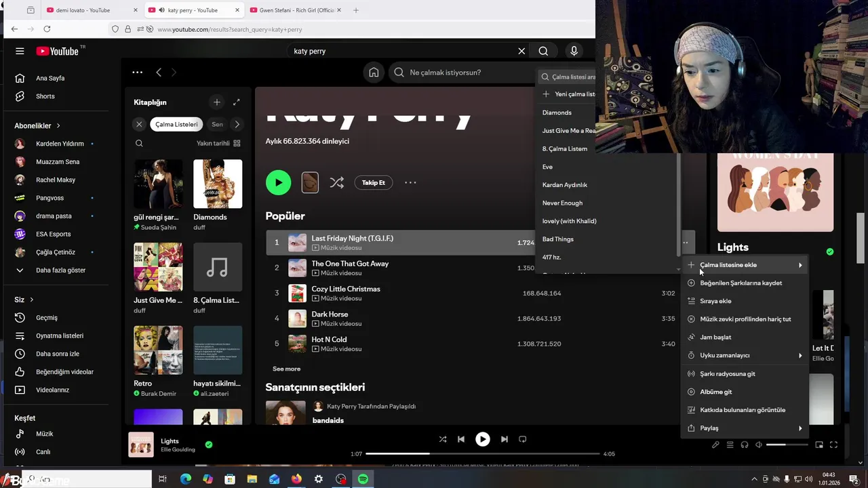
Task: Skip to the next track
Action: pyautogui.click(x=504, y=439)
